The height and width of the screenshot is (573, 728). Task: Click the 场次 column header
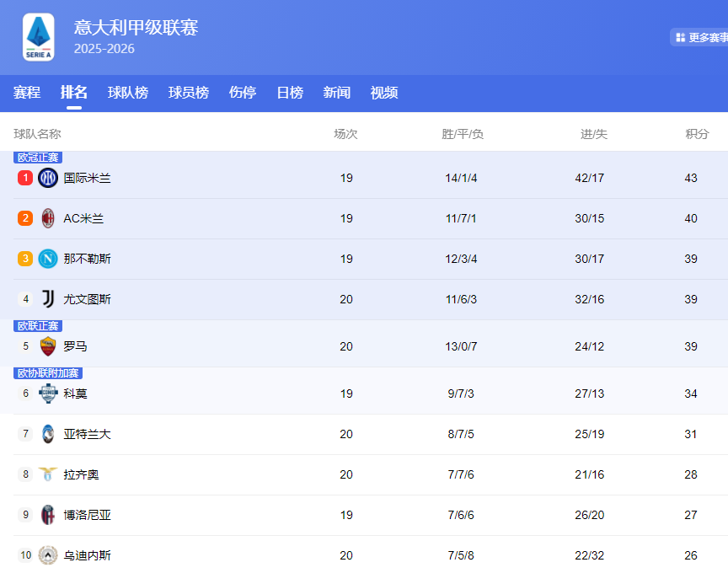tap(346, 134)
